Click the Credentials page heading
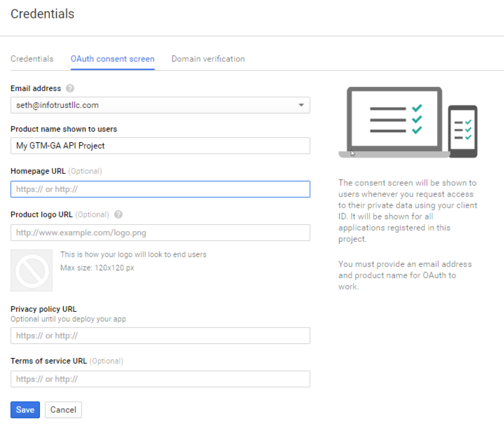The width and height of the screenshot is (504, 427). point(42,14)
